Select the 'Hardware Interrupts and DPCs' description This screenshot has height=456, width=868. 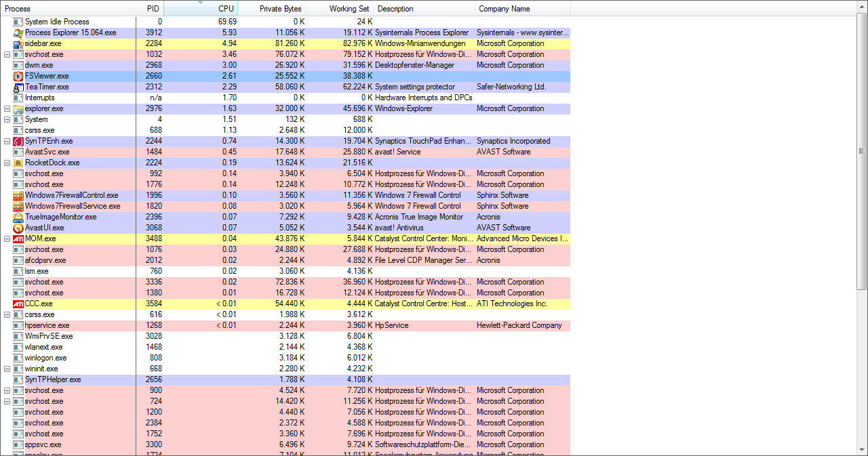pos(423,98)
